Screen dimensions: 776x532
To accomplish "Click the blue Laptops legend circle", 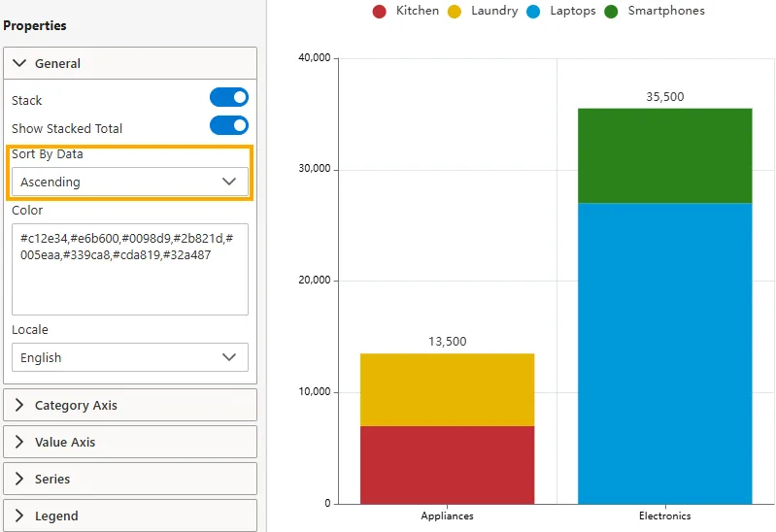I will click(533, 12).
